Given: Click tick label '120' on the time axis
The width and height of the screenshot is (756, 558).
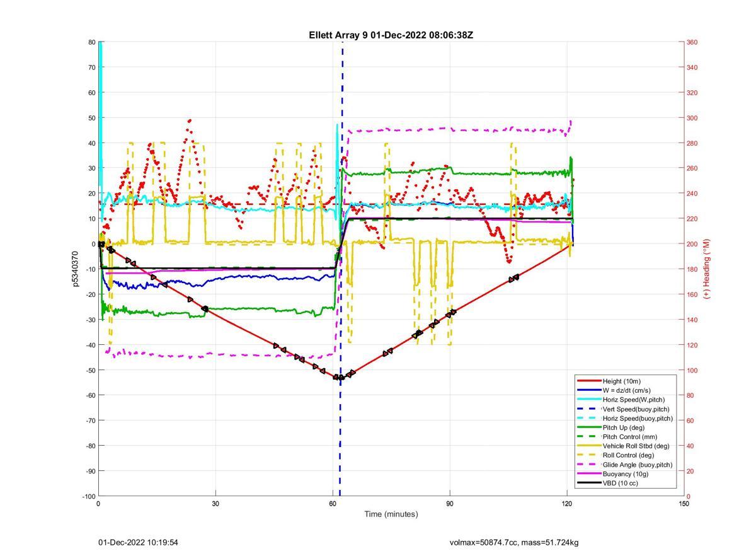Looking at the screenshot, I should coord(567,503).
